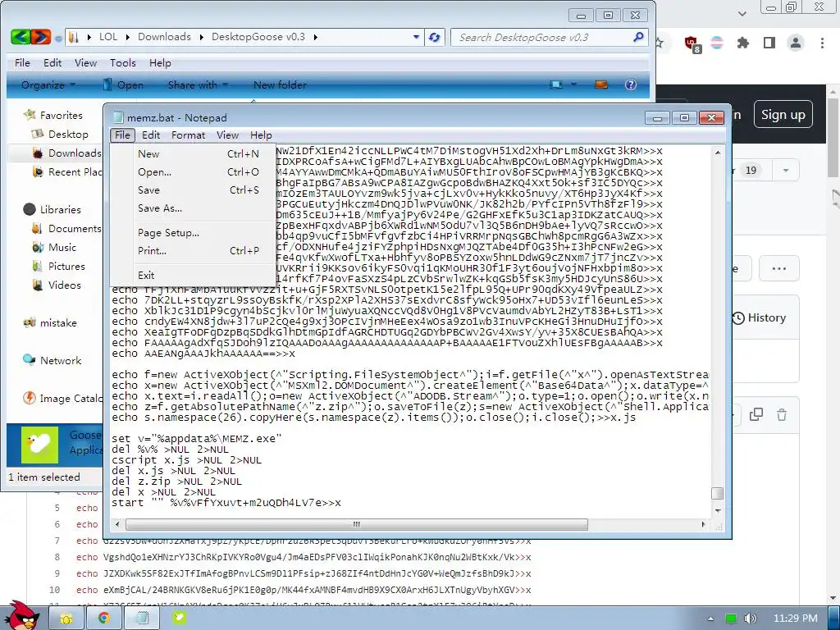Open Chrome's Extensions puzzle icon
Image resolution: width=840 pixels, height=630 pixels.
click(742, 43)
